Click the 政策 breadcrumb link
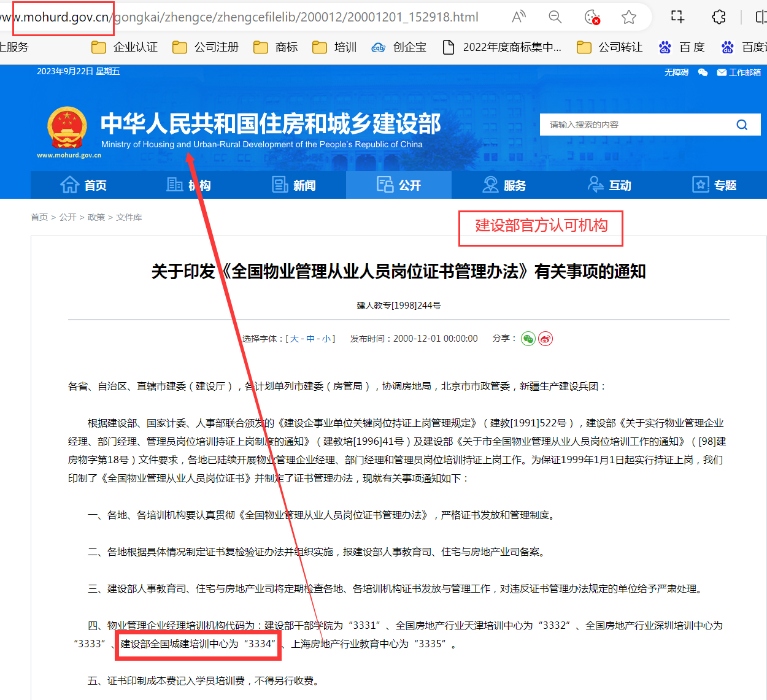 96,217
